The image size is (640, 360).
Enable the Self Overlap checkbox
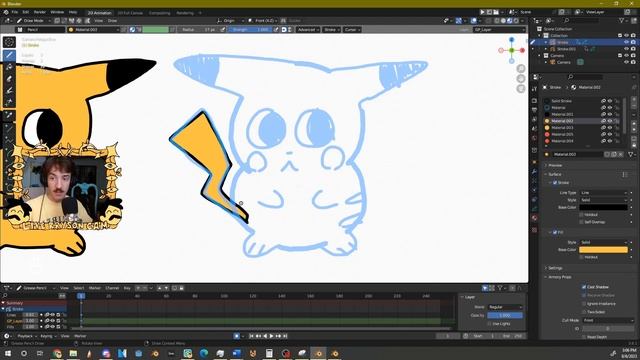pos(581,222)
